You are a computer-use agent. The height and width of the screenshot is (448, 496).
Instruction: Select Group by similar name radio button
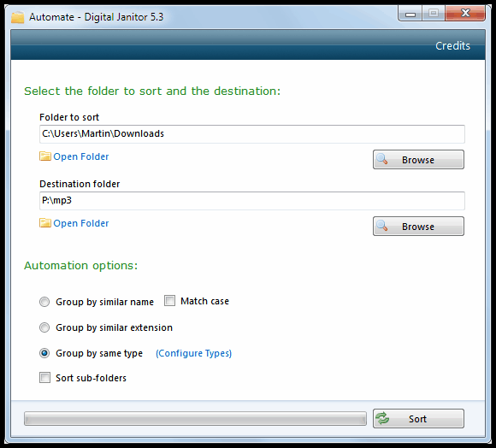(x=44, y=302)
